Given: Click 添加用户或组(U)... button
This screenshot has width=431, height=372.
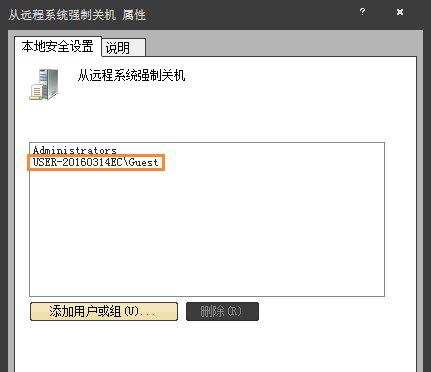Looking at the screenshot, I should [x=104, y=312].
